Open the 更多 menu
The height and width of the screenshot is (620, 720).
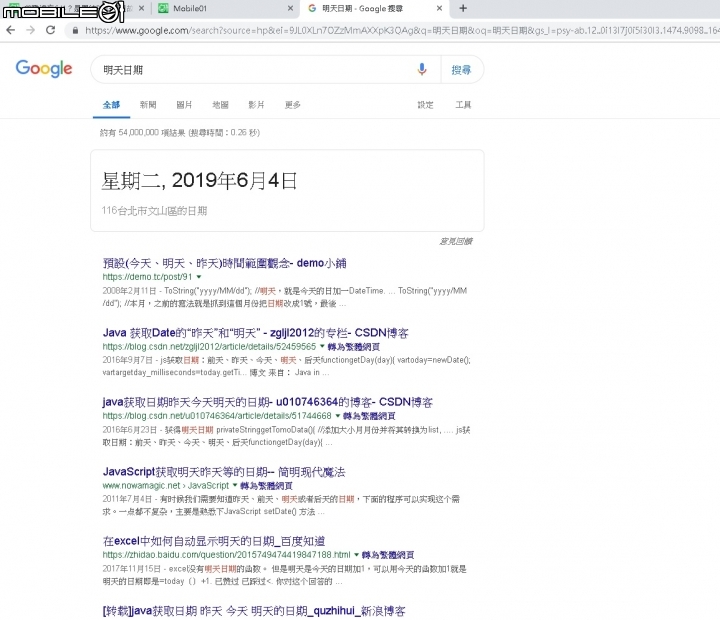tap(292, 105)
